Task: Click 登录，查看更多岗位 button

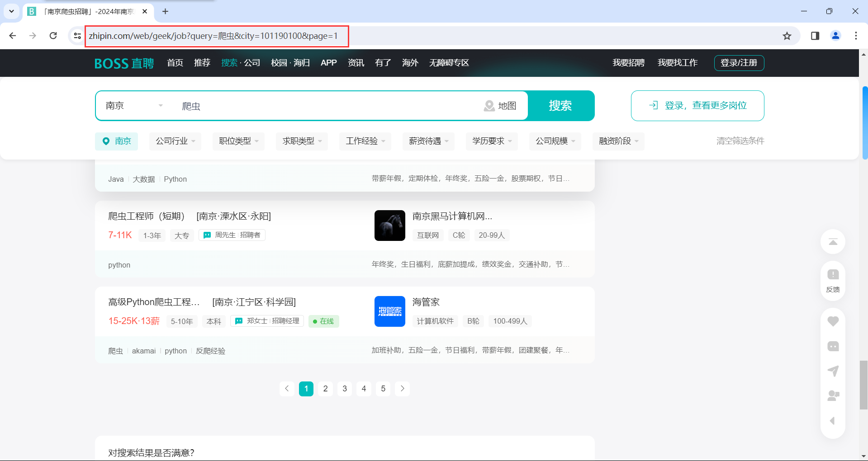Action: pyautogui.click(x=697, y=106)
